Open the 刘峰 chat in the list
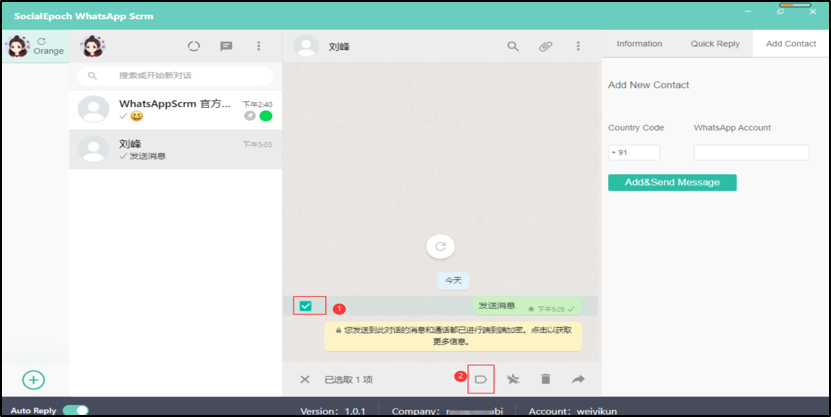Image resolution: width=831 pixels, height=417 pixels. coord(175,149)
